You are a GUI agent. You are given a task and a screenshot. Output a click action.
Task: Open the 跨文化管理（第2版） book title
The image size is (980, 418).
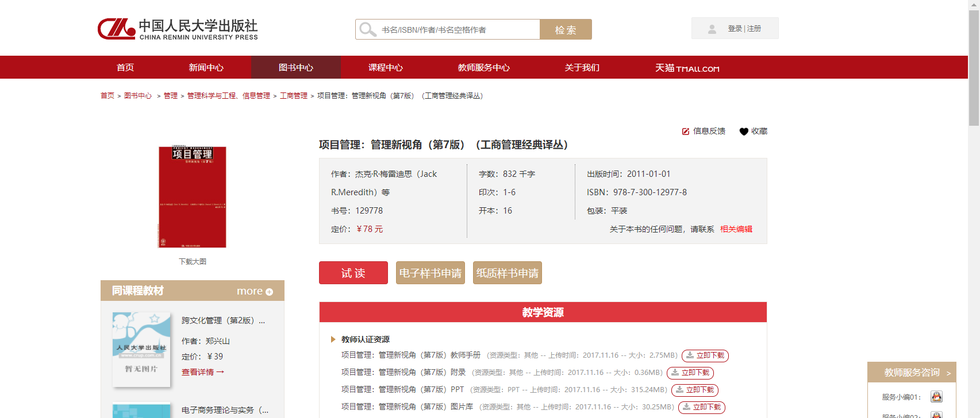224,320
